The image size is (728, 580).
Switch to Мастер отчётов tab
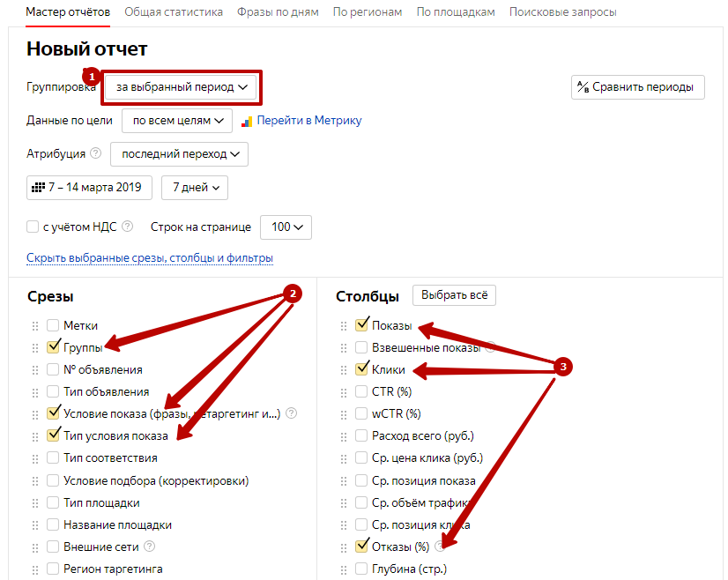coord(68,12)
